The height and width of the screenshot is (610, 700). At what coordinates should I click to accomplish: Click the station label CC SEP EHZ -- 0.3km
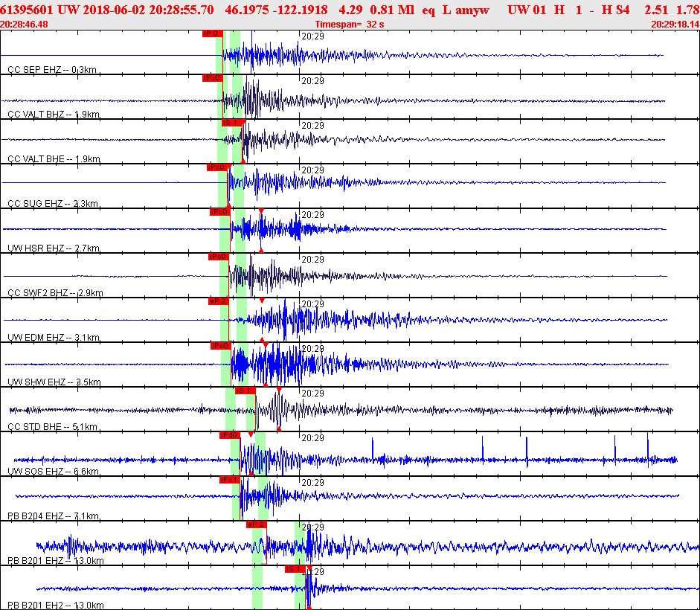point(52,70)
